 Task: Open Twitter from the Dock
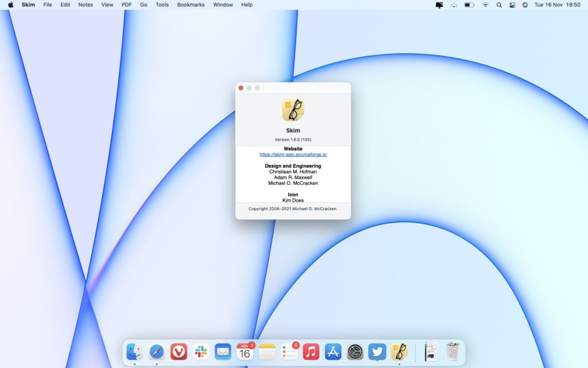(x=377, y=351)
